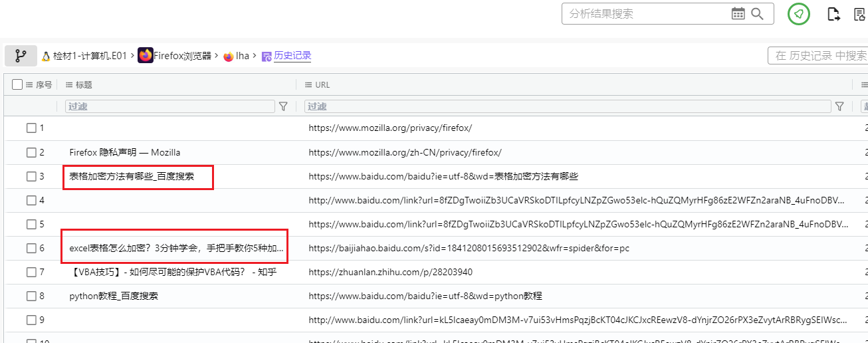Click the calendar icon in the search box
This screenshot has width=868, height=343.
[738, 14]
